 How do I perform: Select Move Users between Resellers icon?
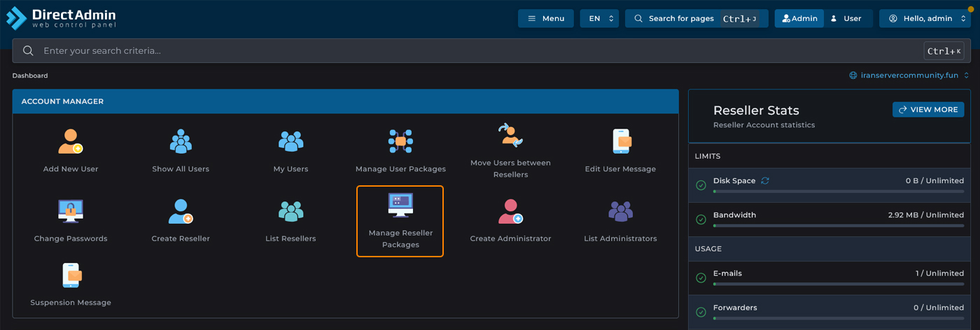510,136
